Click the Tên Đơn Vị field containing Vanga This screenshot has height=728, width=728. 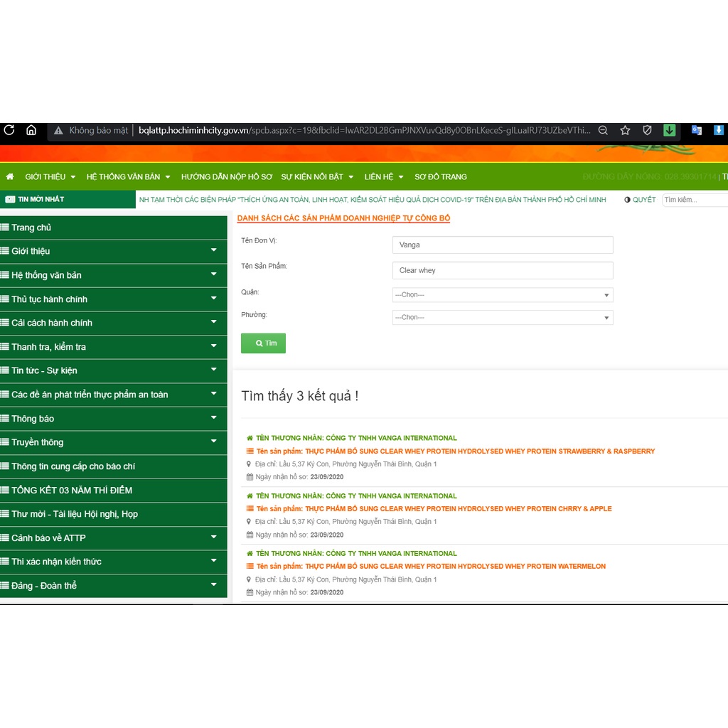coord(502,245)
